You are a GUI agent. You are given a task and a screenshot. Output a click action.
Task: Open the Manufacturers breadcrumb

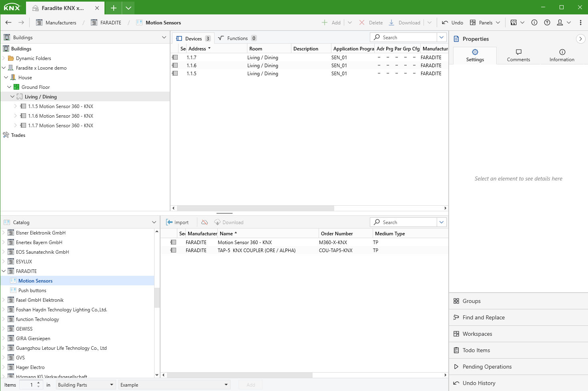(x=56, y=22)
